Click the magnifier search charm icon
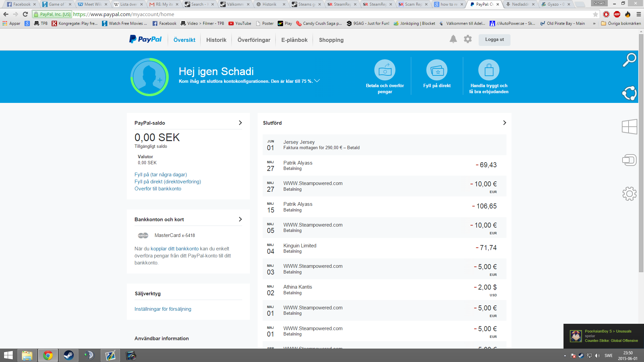This screenshot has height=362, width=644. click(629, 60)
